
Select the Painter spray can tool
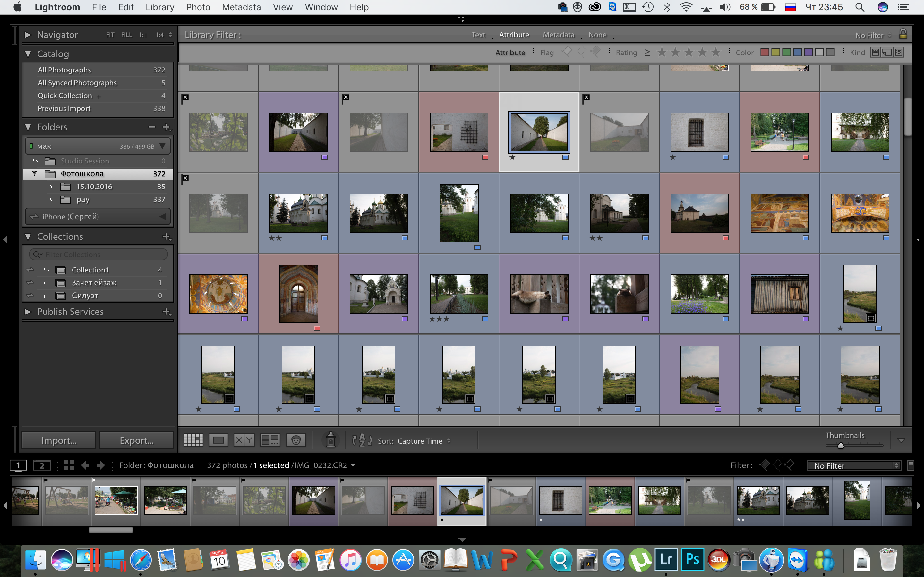coord(331,440)
